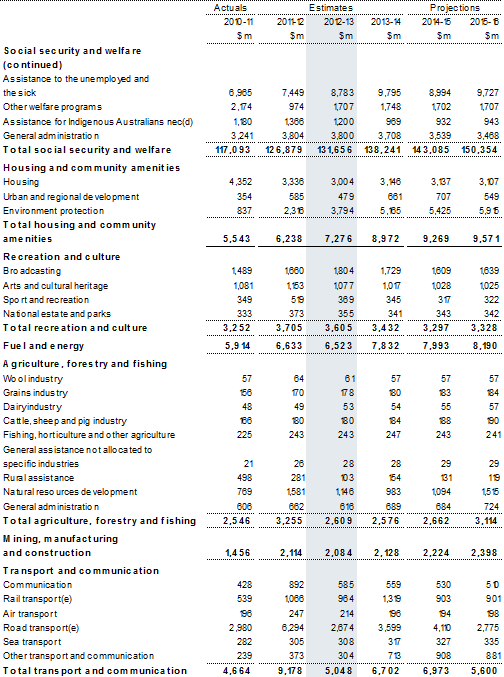Click the 'Urban and regional development' row label
The image size is (504, 677).
[71, 197]
